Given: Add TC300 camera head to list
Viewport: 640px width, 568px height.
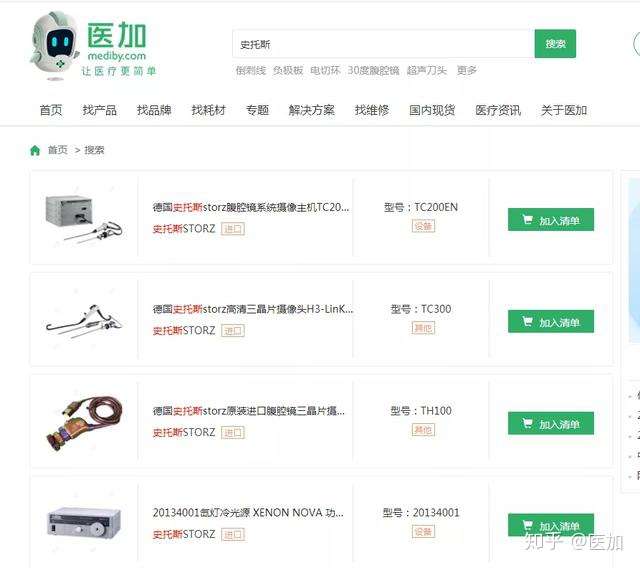Looking at the screenshot, I should 551,322.
